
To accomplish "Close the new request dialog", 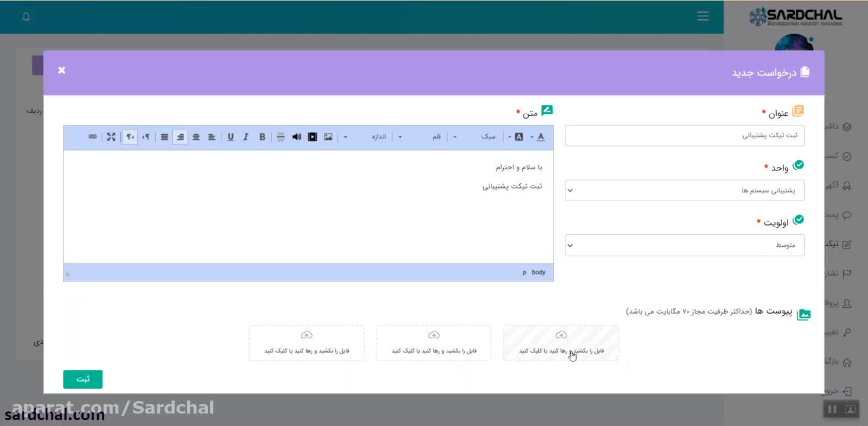I will (62, 70).
